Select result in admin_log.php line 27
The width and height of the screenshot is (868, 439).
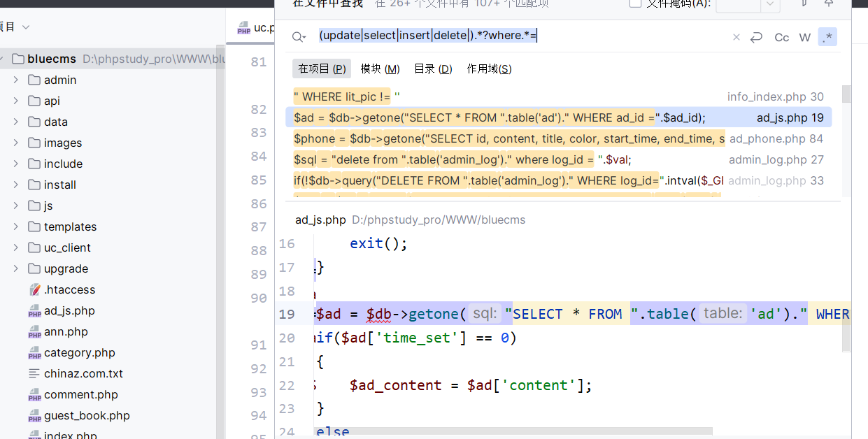click(x=559, y=159)
